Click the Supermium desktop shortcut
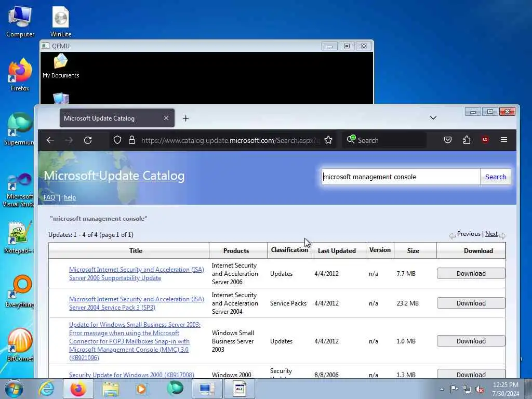The width and height of the screenshot is (532, 399). coord(19,129)
